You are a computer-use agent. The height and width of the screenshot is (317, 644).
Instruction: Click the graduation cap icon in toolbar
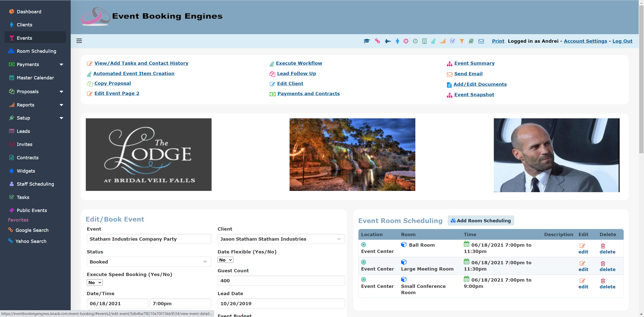point(367,41)
